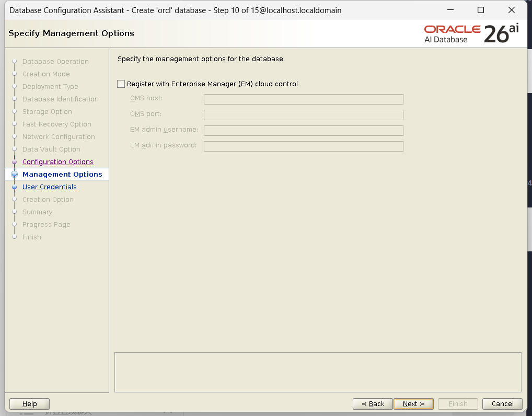Click 'Specify Management Options' page heading
The image size is (532, 416).
click(71, 33)
